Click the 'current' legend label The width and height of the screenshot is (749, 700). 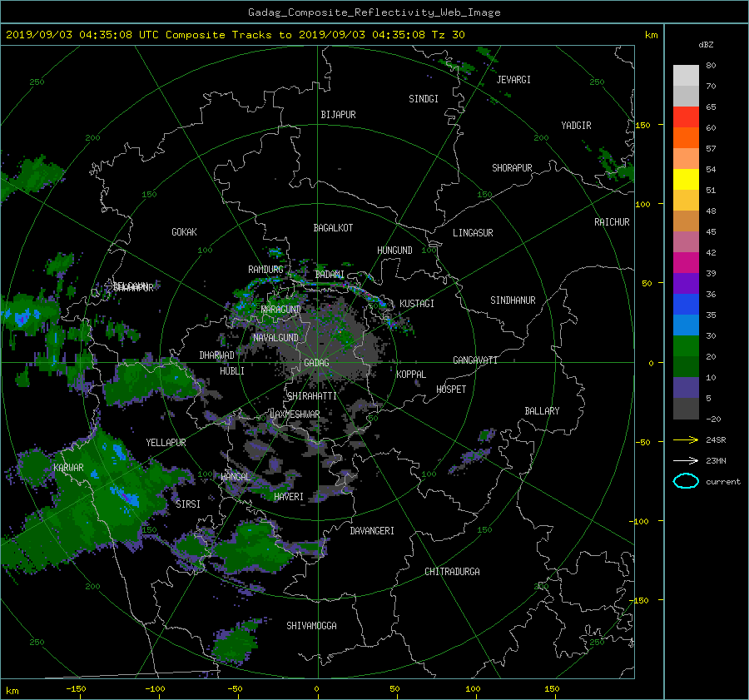tap(722, 482)
